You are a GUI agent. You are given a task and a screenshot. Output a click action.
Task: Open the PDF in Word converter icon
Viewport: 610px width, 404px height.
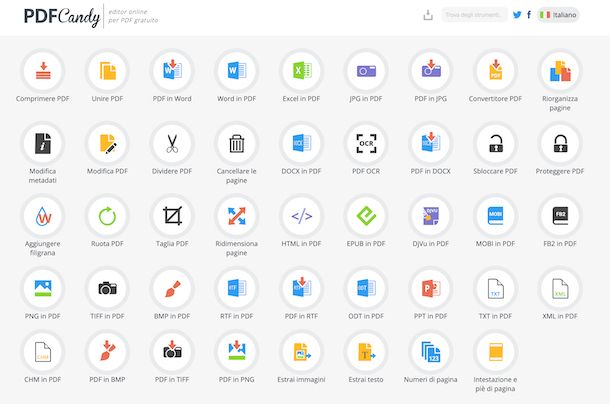172,70
